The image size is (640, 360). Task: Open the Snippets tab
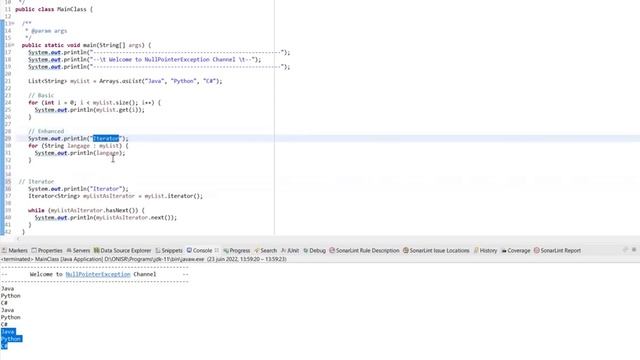169,250
